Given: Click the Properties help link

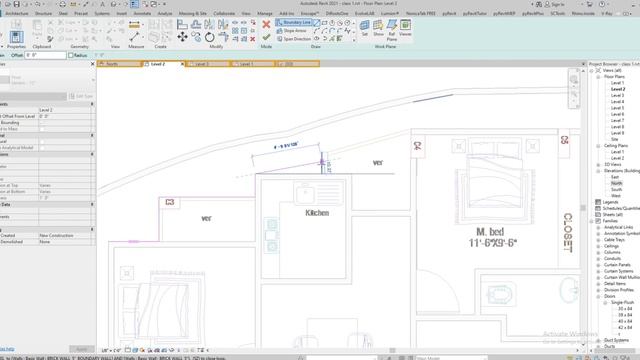Looking at the screenshot, I should (7, 349).
